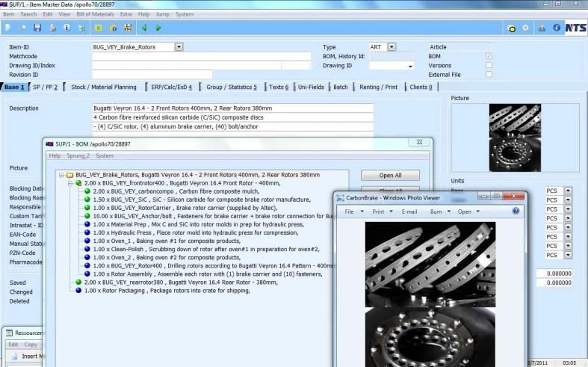588x367 pixels.
Task: Select the BUG_VEY_Anchor/bolt row
Action: [x=213, y=216]
